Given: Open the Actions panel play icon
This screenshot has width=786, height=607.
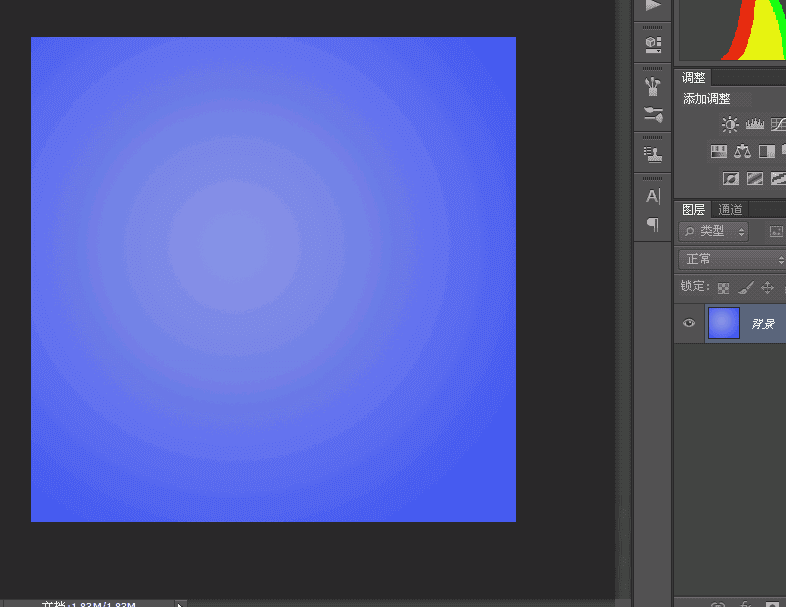Looking at the screenshot, I should click(653, 6).
